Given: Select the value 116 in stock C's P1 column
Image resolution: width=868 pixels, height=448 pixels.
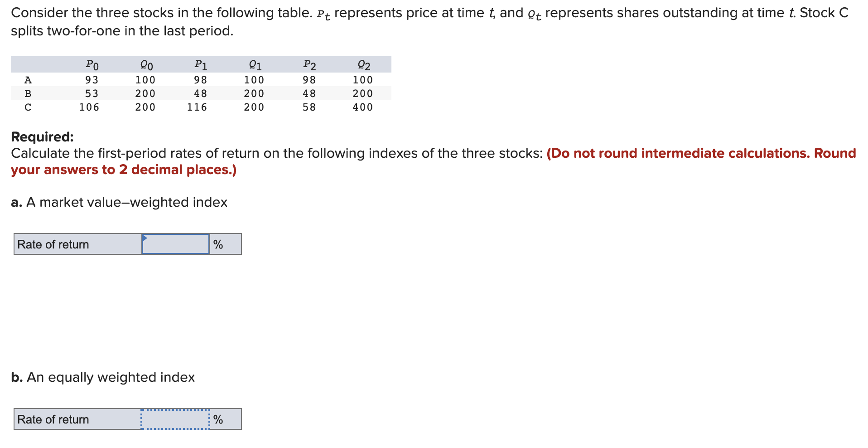Looking at the screenshot, I should click(x=197, y=107).
